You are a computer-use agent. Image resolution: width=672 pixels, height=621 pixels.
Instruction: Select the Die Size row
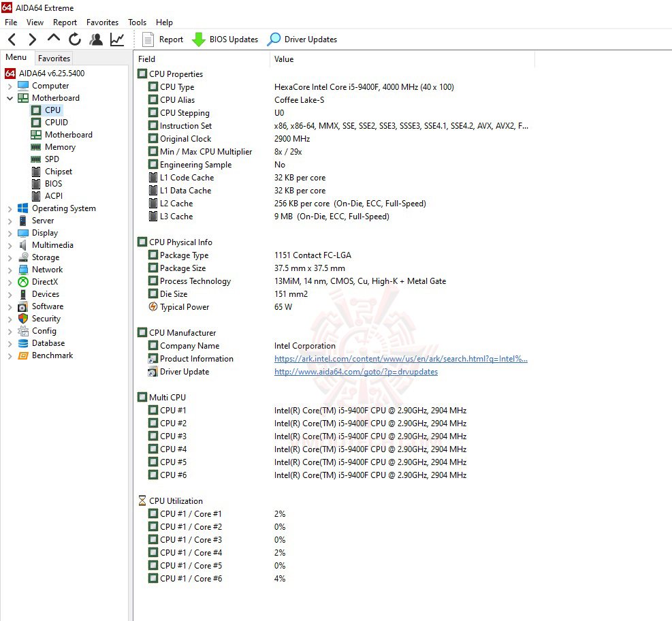tap(334, 294)
